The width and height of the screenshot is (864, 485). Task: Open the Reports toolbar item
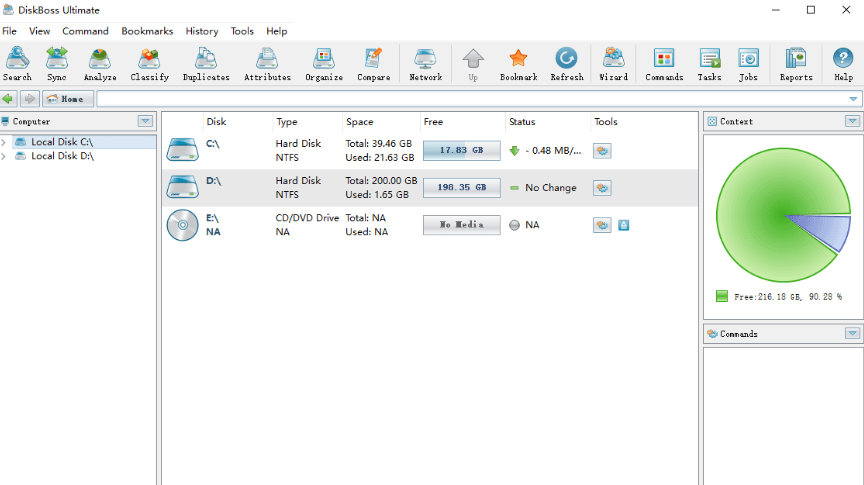[x=796, y=64]
